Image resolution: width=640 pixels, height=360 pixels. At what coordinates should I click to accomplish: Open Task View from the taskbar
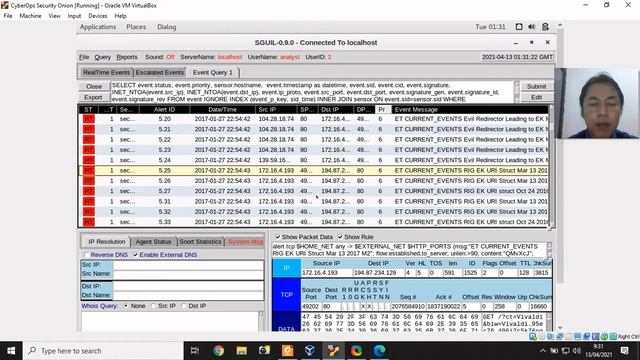195,351
